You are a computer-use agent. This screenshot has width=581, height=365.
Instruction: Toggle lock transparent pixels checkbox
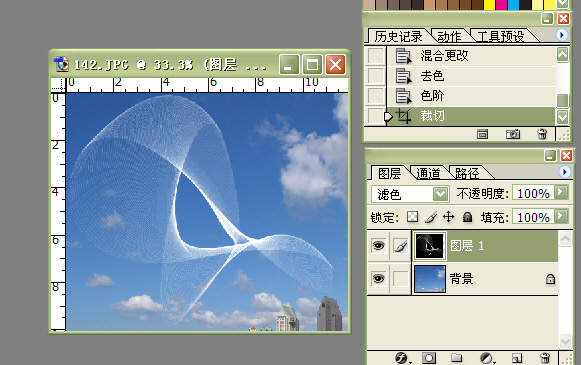pyautogui.click(x=412, y=217)
